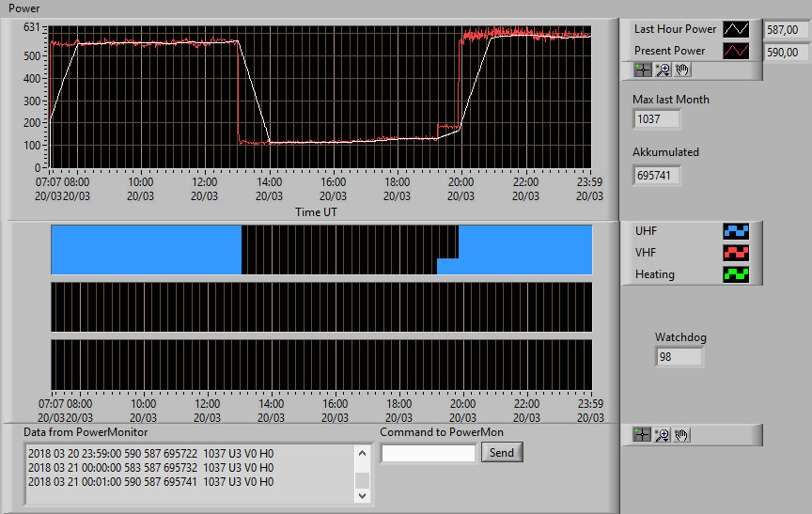Click the data log scrollbar up arrow
812x514 pixels.
(362, 454)
